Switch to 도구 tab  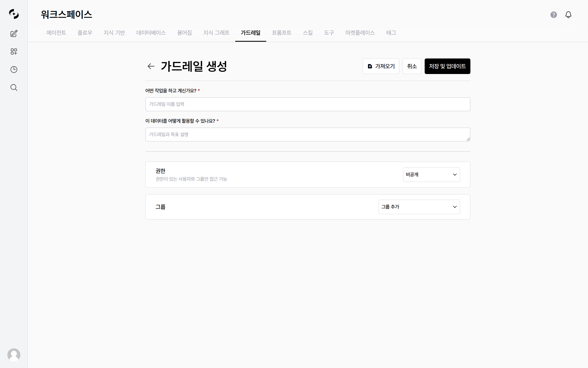(x=329, y=33)
